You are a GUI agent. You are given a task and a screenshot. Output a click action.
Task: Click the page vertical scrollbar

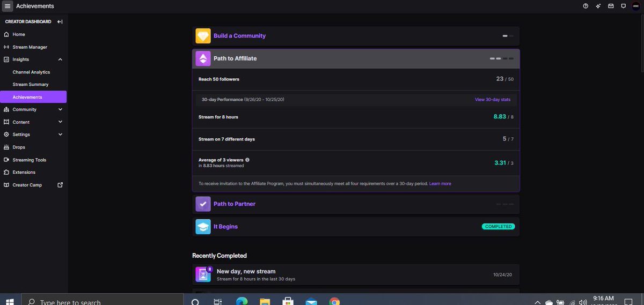[642, 43]
